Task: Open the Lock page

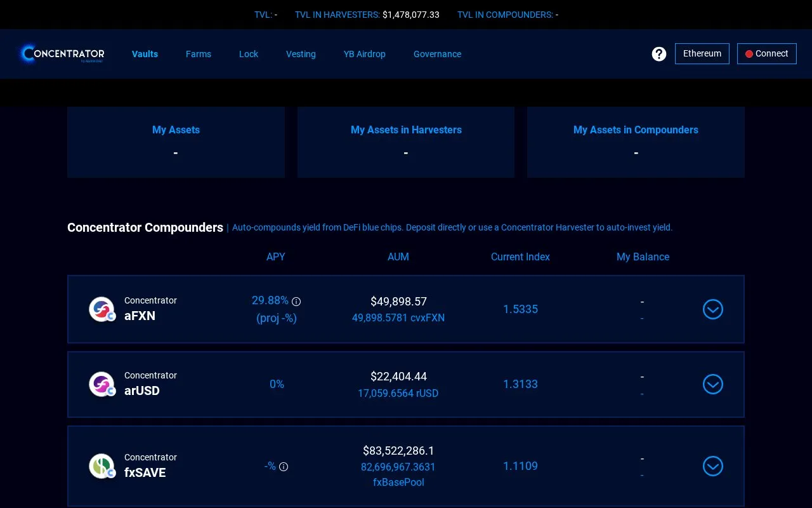Action: coord(249,54)
